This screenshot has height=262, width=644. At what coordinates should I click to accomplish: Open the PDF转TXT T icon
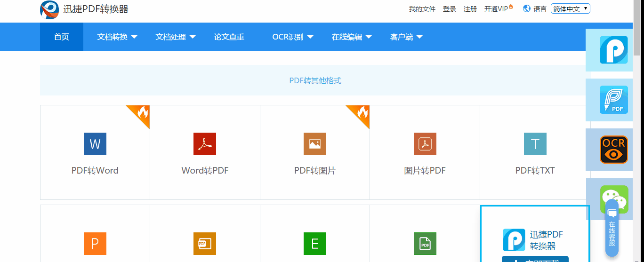(x=535, y=144)
